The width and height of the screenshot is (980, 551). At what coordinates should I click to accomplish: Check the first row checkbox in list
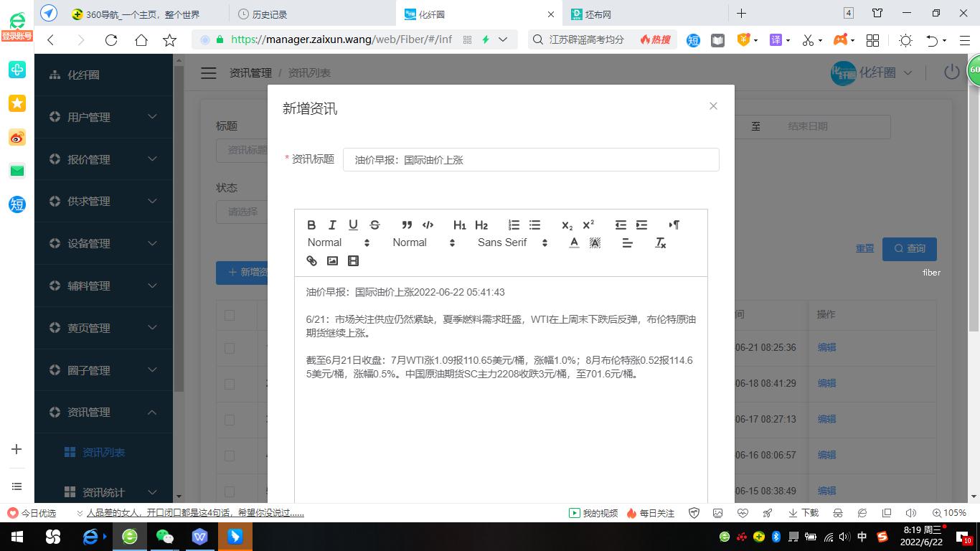click(x=230, y=348)
